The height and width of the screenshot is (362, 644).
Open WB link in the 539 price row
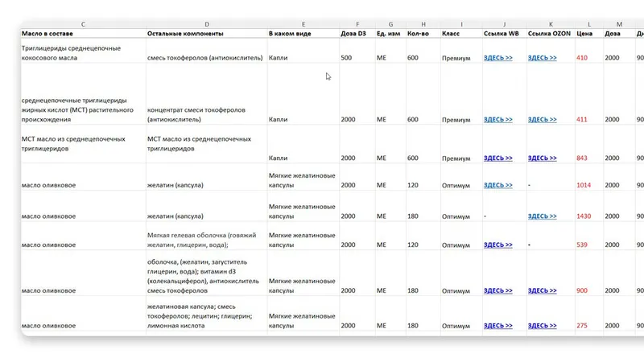pyautogui.click(x=497, y=245)
